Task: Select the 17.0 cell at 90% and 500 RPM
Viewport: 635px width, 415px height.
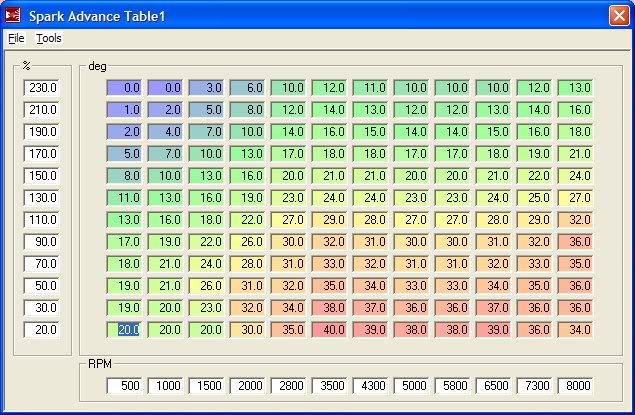Action: coord(124,242)
